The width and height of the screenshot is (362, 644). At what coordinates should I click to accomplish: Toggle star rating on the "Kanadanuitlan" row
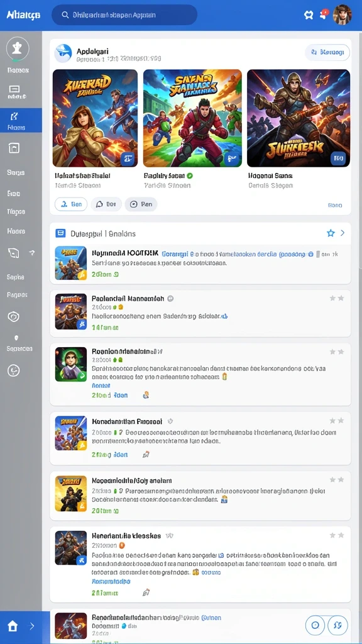[x=337, y=421]
